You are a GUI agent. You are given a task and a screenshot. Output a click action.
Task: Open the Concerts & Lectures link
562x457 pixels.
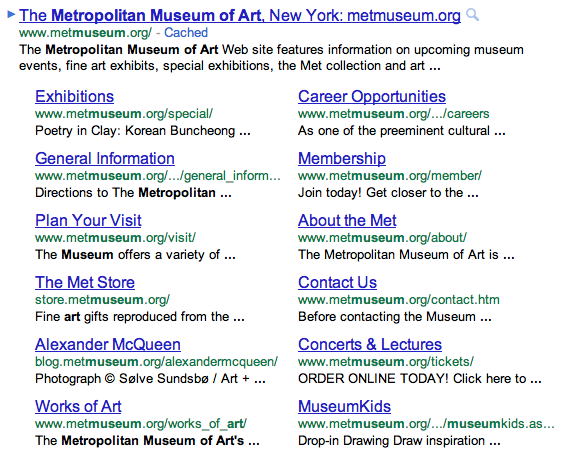coord(370,344)
